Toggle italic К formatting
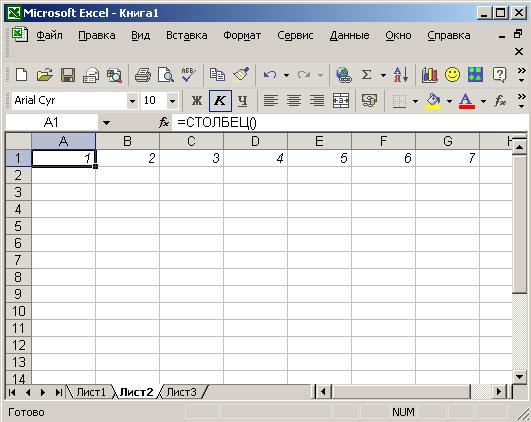This screenshot has height=422, width=531. [x=220, y=101]
